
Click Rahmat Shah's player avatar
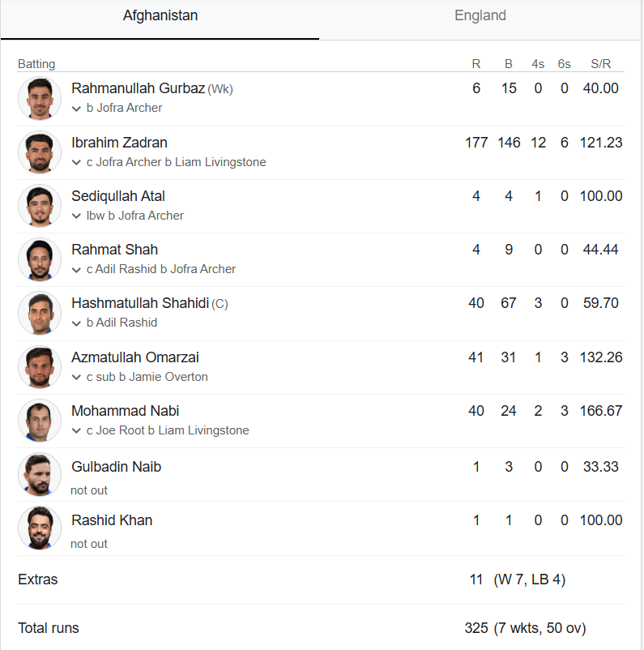pos(40,259)
